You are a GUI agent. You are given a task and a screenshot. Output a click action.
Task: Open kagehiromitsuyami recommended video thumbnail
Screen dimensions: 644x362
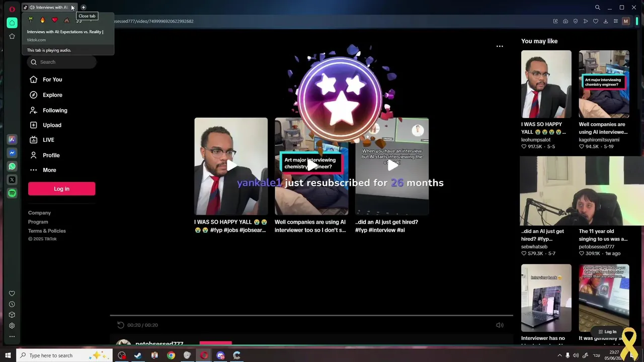pos(604,84)
